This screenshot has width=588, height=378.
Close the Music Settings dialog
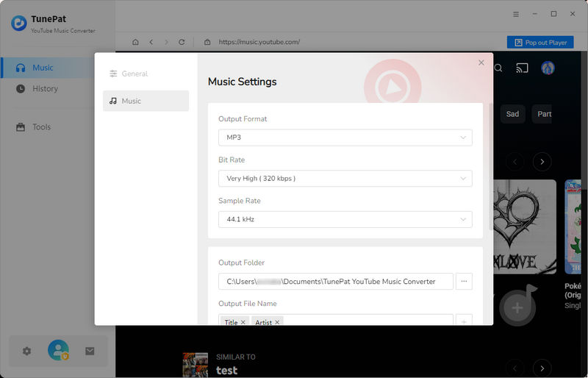(481, 63)
